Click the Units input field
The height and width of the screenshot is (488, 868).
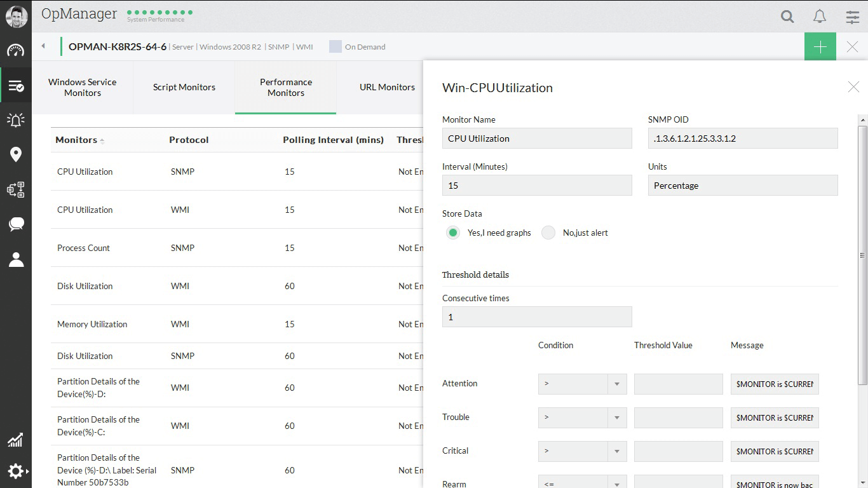coord(743,186)
